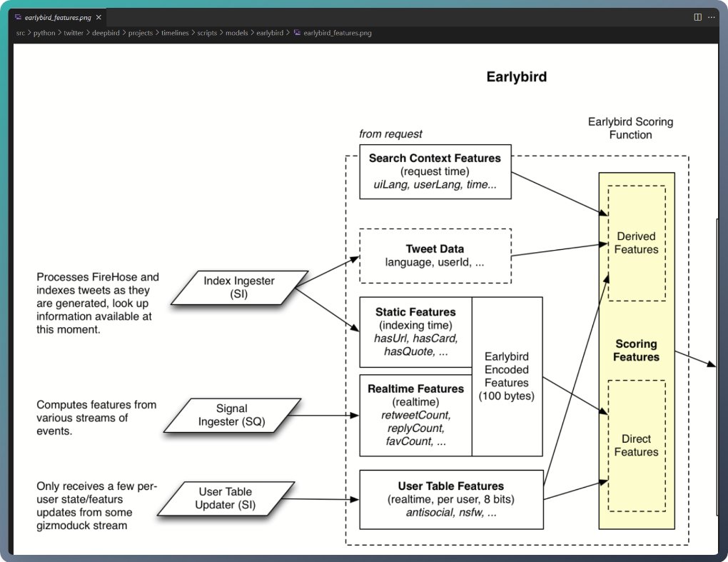Click the 'Realtime Features' heading
Viewport: 728px width, 562px height.
(x=415, y=388)
